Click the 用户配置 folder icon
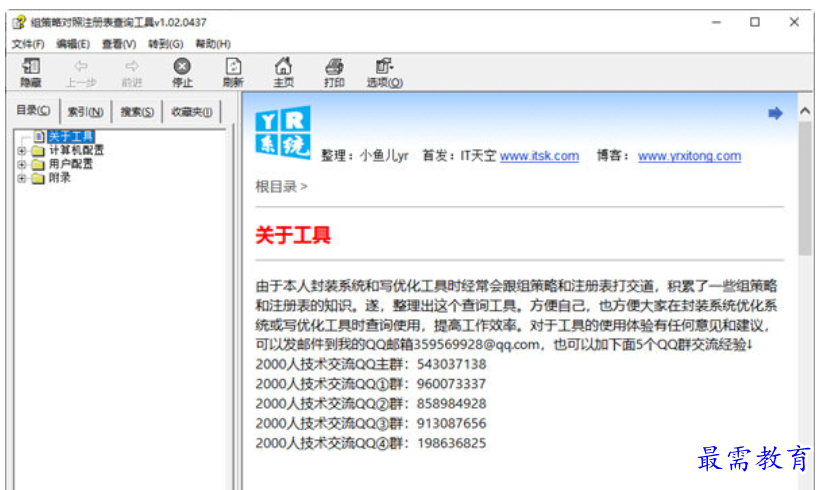Image resolution: width=819 pixels, height=490 pixels. pyautogui.click(x=38, y=165)
